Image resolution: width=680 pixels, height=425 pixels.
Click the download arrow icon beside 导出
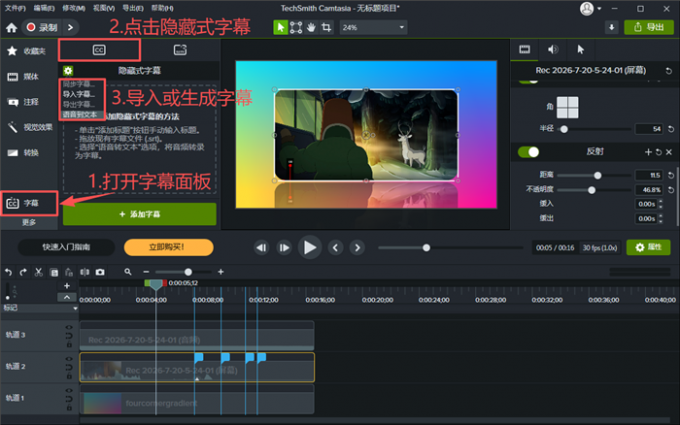[611, 27]
